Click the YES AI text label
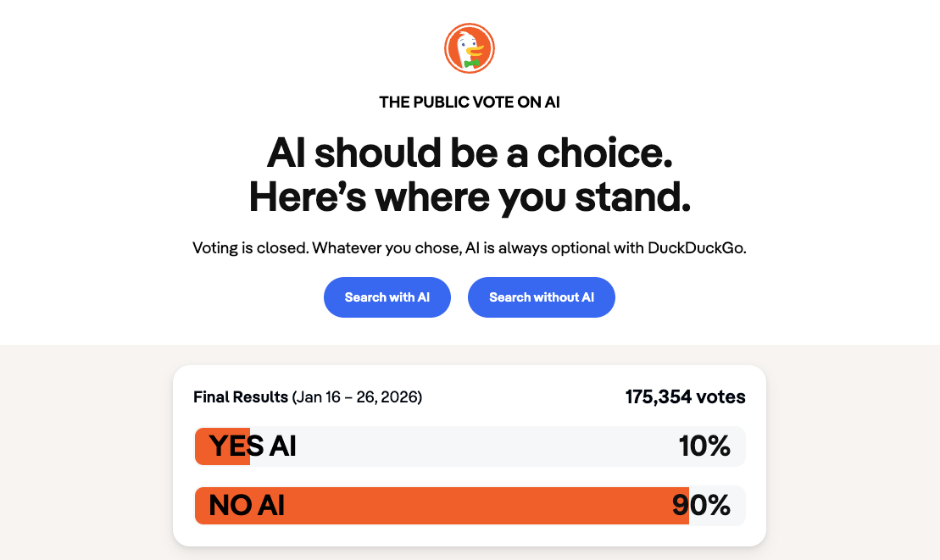 251,446
